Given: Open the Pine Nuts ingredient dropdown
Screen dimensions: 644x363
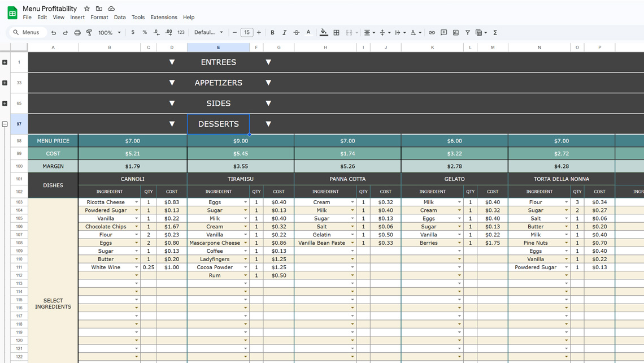Looking at the screenshot, I should pos(566,243).
